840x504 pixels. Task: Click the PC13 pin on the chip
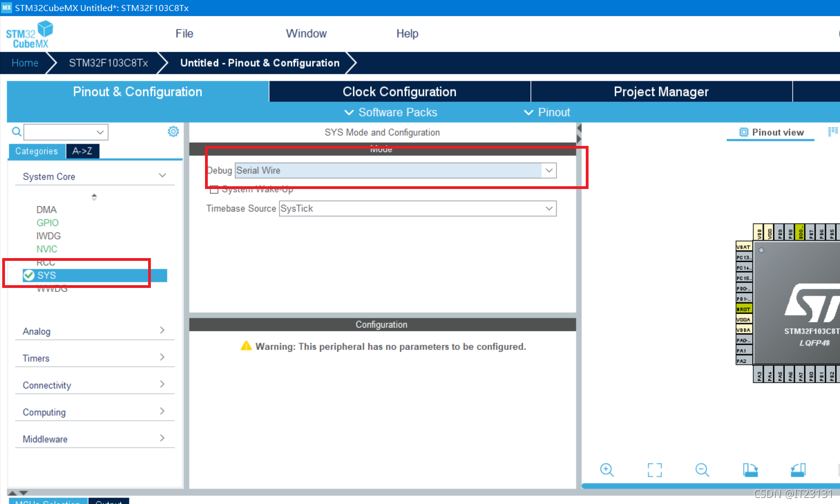point(744,258)
